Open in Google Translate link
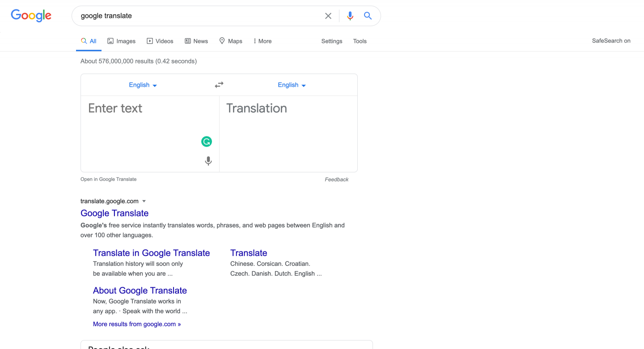This screenshot has height=349, width=644. click(108, 179)
